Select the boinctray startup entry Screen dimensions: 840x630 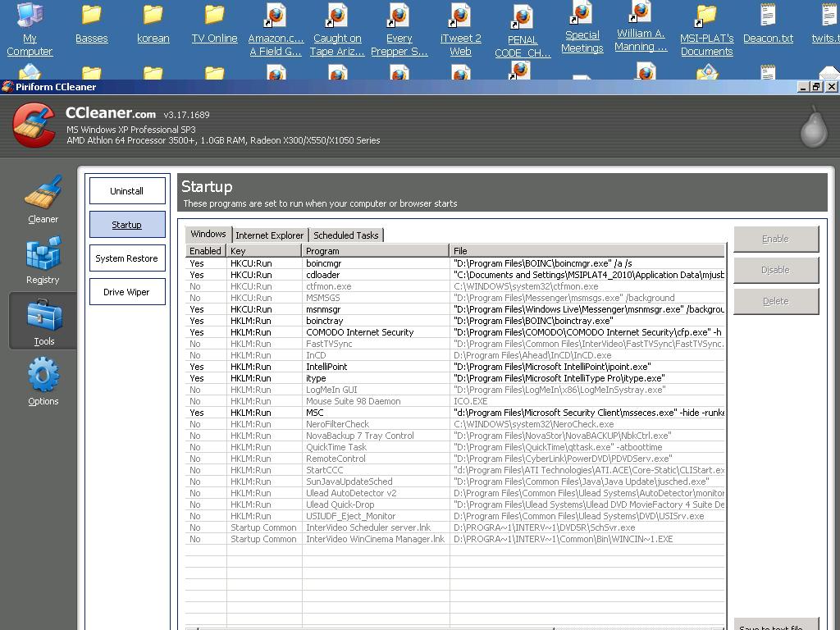click(x=454, y=321)
